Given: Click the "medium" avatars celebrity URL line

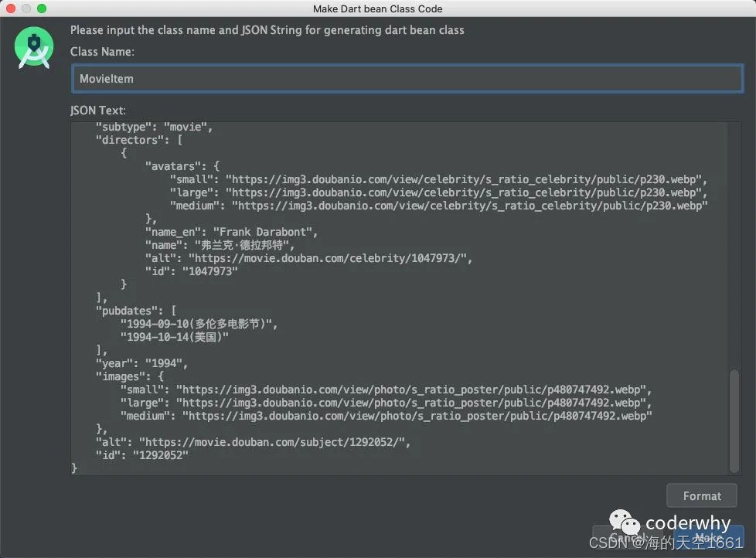Looking at the screenshot, I should coord(439,206).
